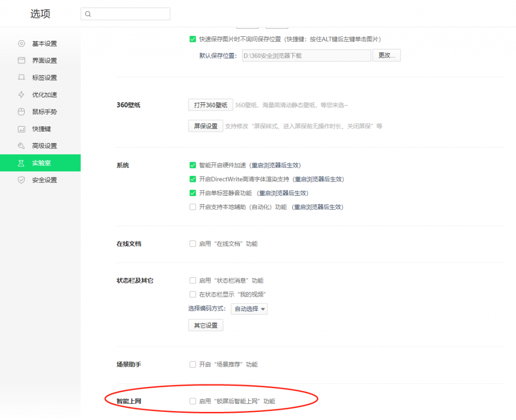This screenshot has height=420, width=516.
Task: Click the 选择编码方式 label
Action: (207, 309)
